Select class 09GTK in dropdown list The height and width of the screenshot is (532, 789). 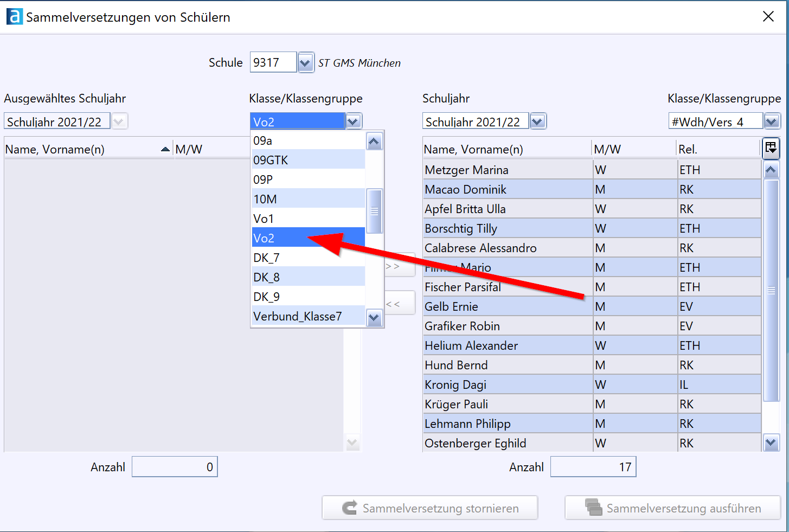(x=308, y=160)
